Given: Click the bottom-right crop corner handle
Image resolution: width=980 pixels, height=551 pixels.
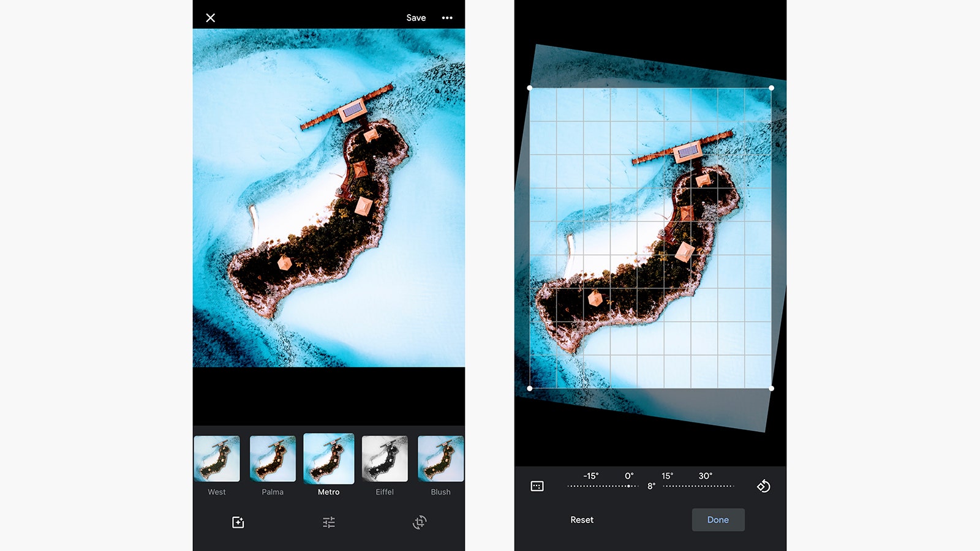Looking at the screenshot, I should pyautogui.click(x=771, y=388).
